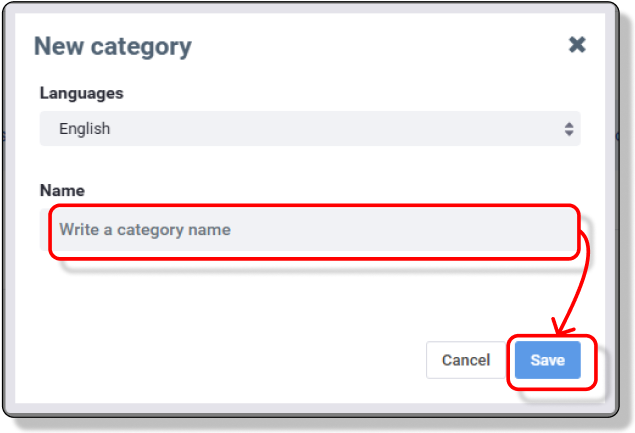Click the up-down arrows in language selector
This screenshot has width=635, height=433.
point(569,129)
